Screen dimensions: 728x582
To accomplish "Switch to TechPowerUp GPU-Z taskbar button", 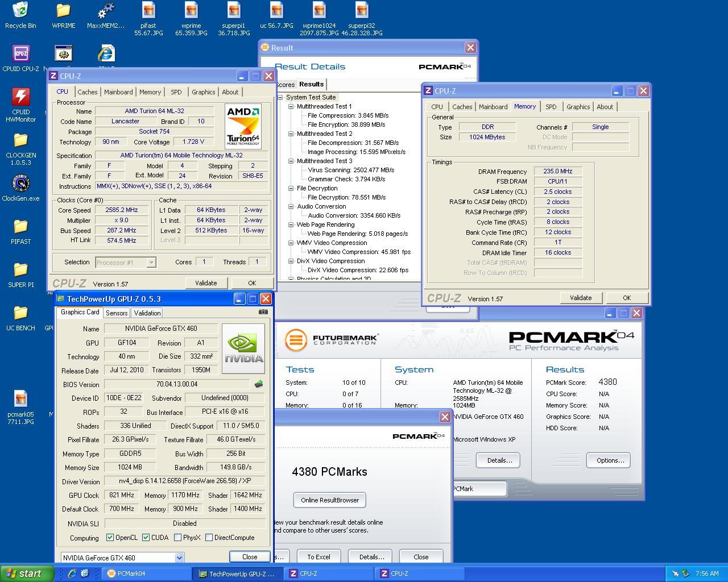I will 237,574.
